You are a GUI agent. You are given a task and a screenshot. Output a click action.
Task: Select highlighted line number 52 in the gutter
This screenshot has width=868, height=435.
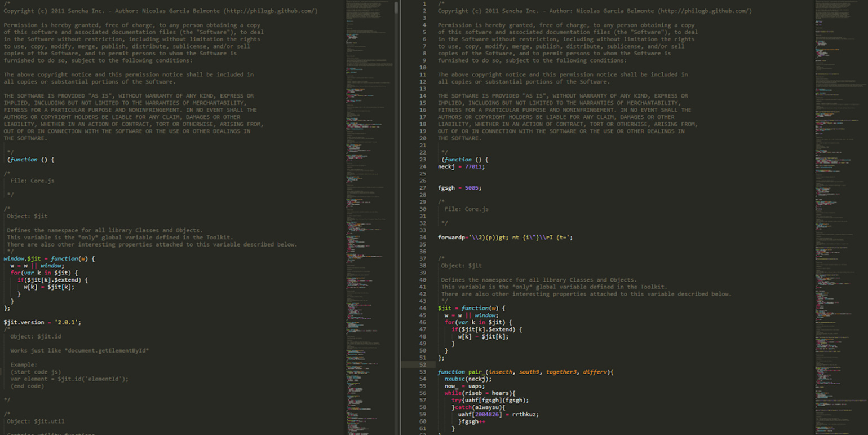[422, 364]
